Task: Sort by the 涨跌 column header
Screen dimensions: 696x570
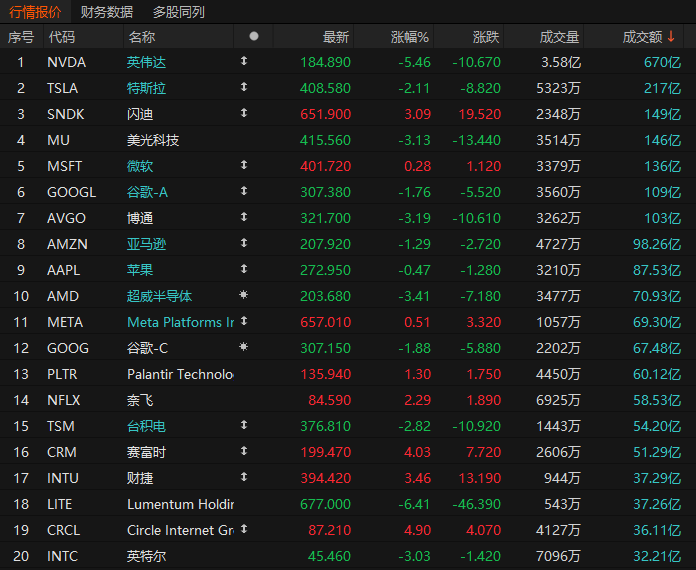Action: coord(486,37)
